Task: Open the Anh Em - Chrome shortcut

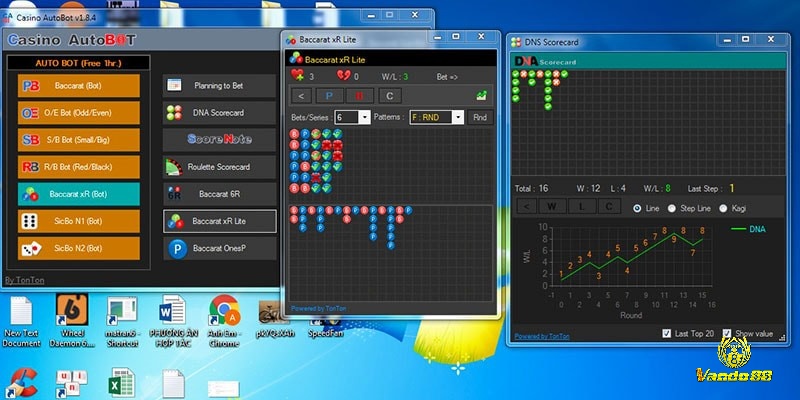Action: pos(223,322)
